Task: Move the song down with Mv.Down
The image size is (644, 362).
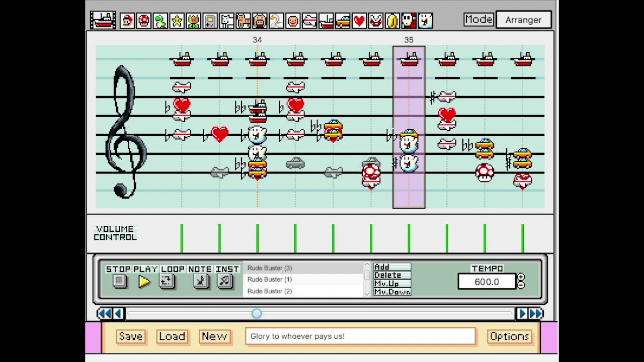Action: point(392,292)
